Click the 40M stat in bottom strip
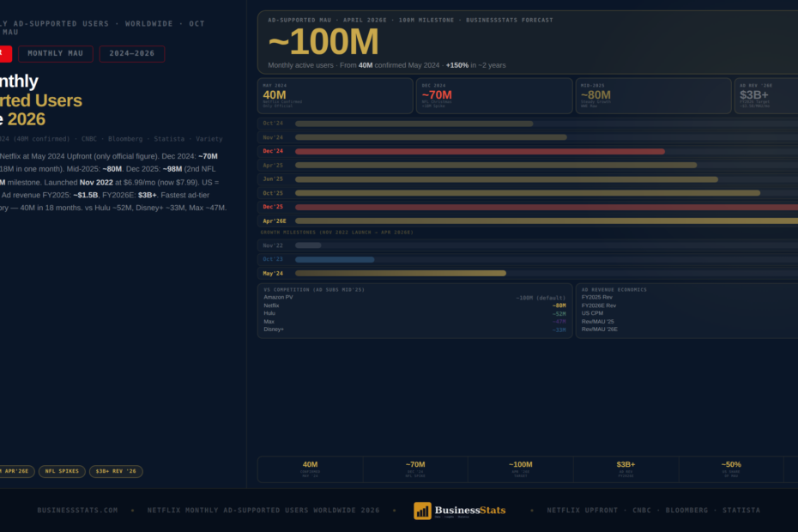798x532 pixels. pos(311,464)
